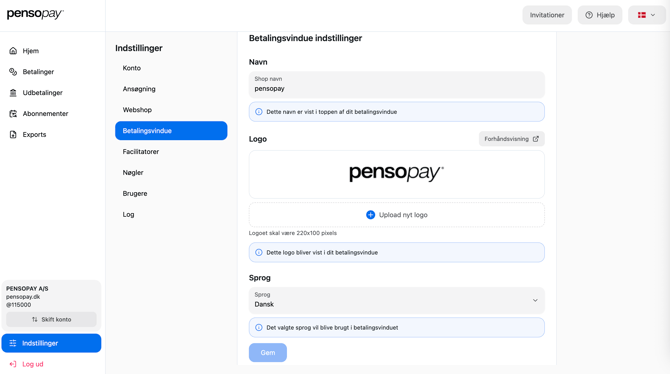The image size is (670, 374).
Task: Click the Danish flag icon
Action: click(642, 15)
